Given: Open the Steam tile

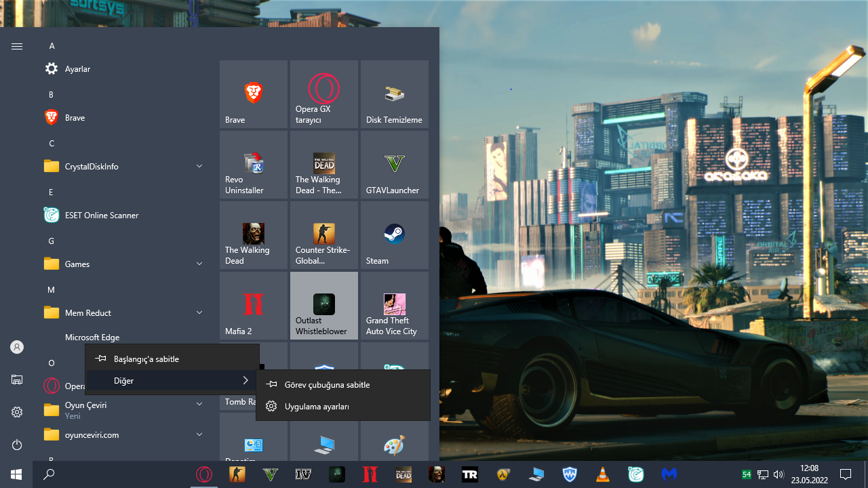Looking at the screenshot, I should pyautogui.click(x=395, y=235).
